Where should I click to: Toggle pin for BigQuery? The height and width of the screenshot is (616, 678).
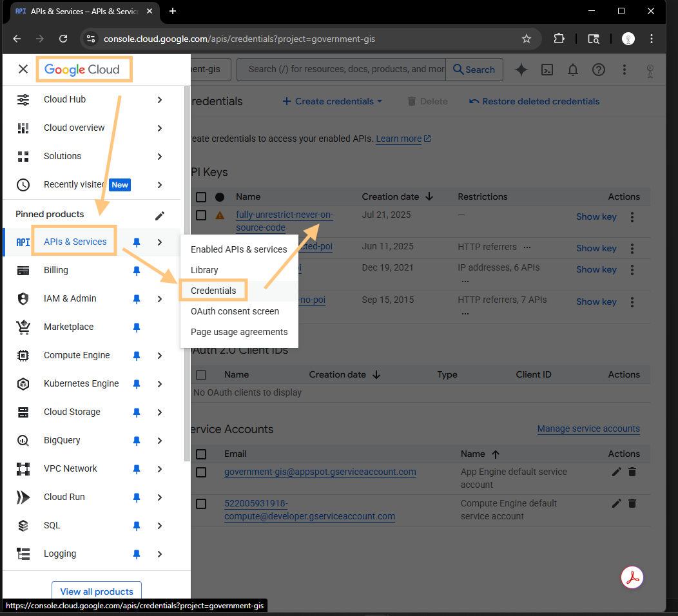[137, 441]
